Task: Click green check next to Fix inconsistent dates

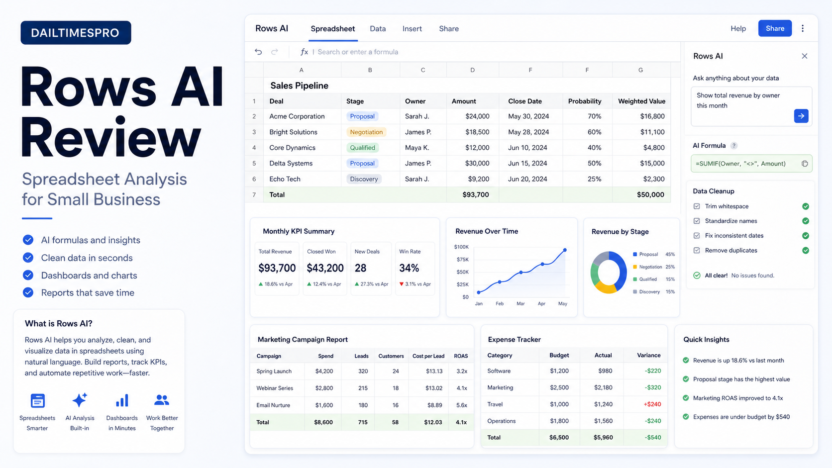Action: tap(805, 236)
